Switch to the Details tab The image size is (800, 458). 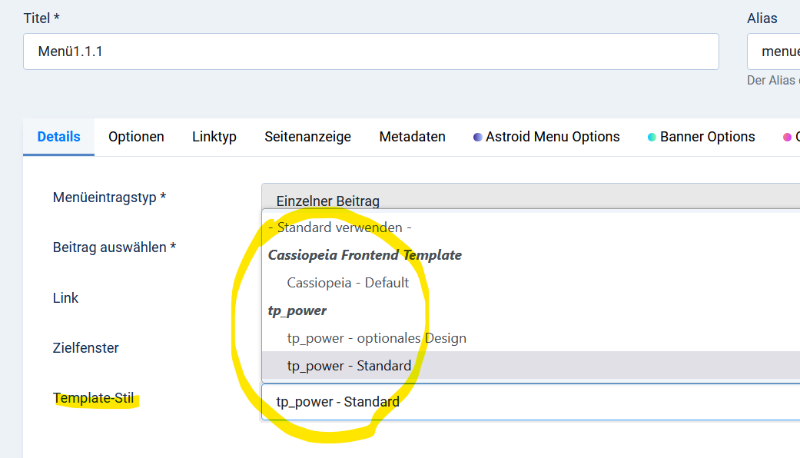(59, 137)
